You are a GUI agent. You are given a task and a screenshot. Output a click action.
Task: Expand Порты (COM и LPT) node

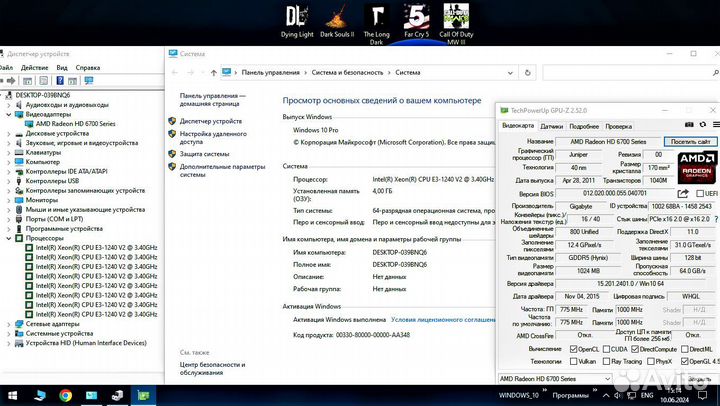(x=8, y=219)
